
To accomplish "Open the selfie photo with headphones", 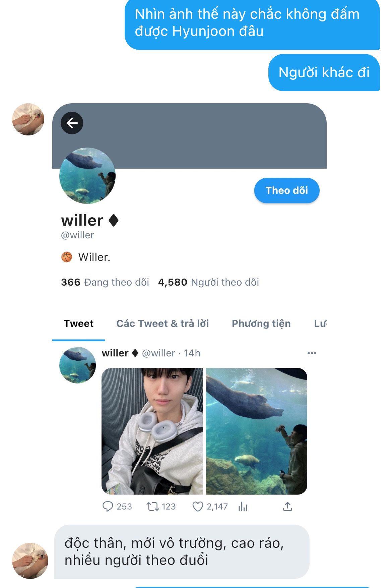I will (x=152, y=431).
